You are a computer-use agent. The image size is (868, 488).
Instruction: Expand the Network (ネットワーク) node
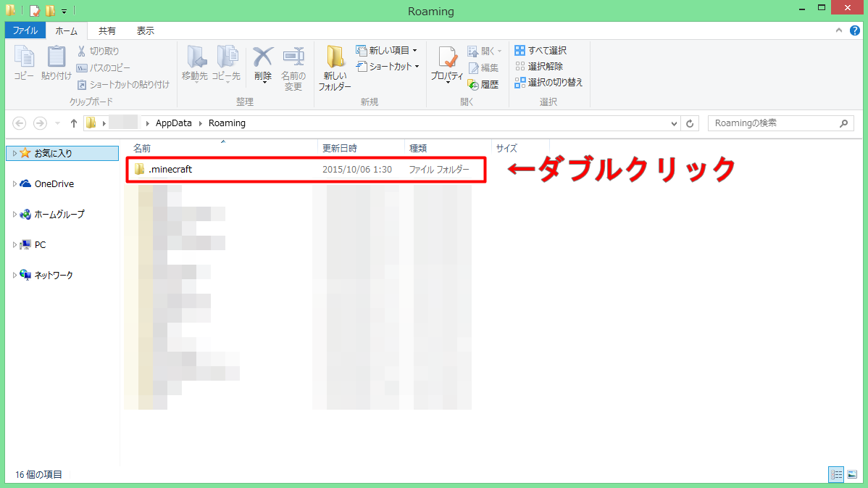(x=14, y=276)
